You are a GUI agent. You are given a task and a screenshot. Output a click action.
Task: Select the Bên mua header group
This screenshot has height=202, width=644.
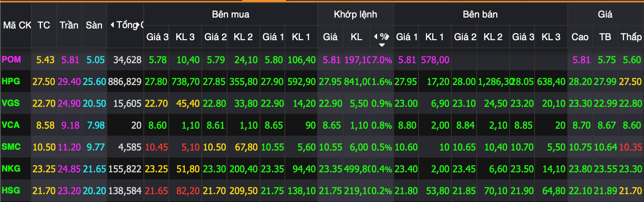(x=230, y=14)
